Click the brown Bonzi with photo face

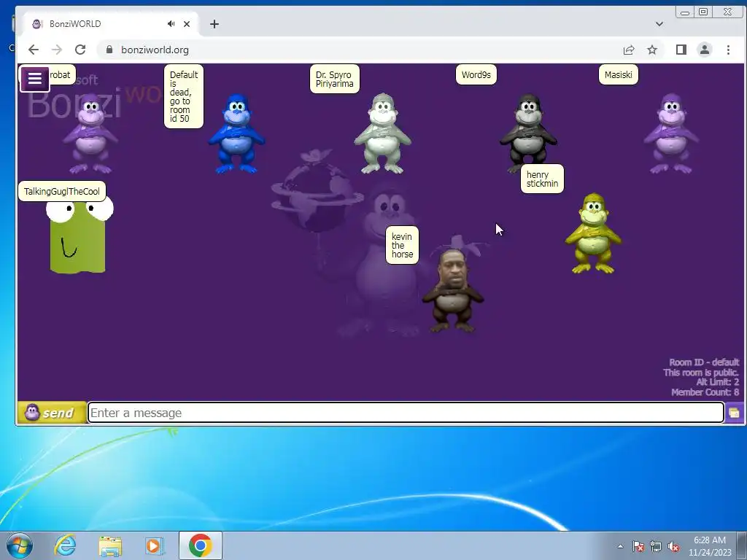coord(452,290)
